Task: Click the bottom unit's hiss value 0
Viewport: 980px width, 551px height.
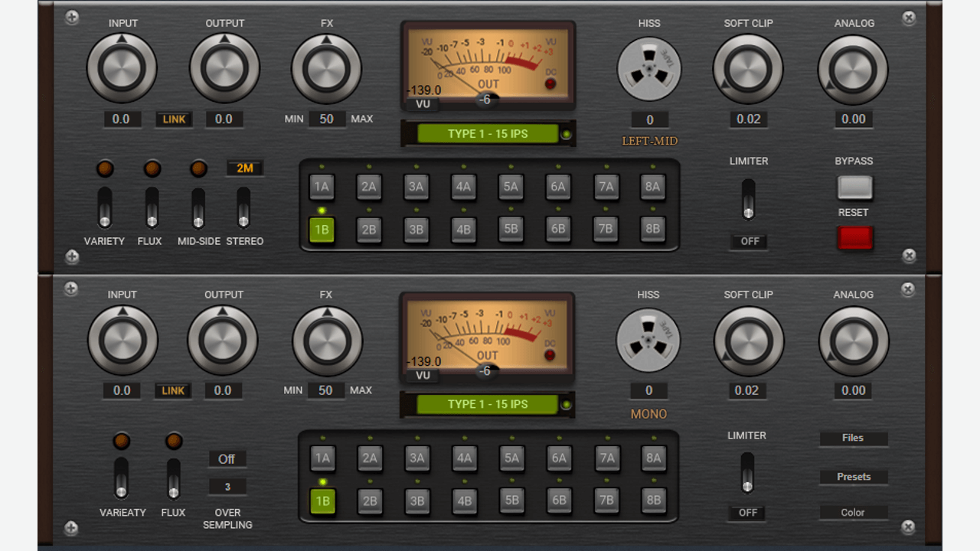Action: [x=648, y=391]
